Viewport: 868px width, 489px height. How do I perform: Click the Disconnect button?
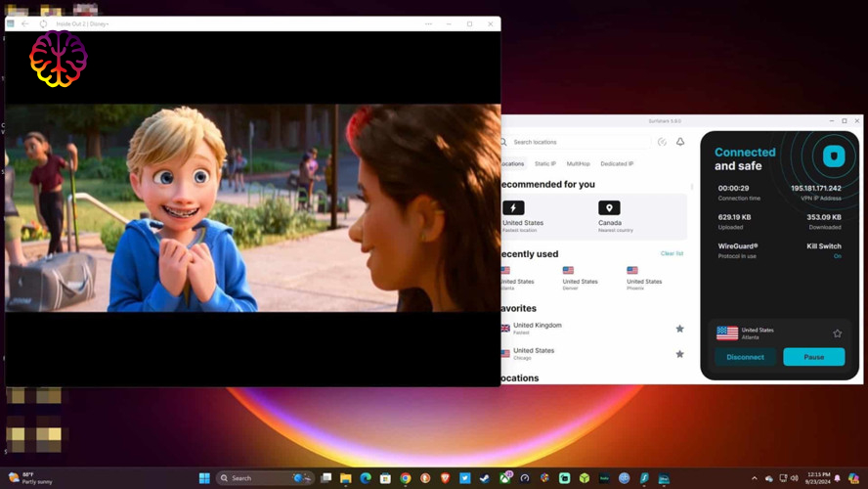745,357
